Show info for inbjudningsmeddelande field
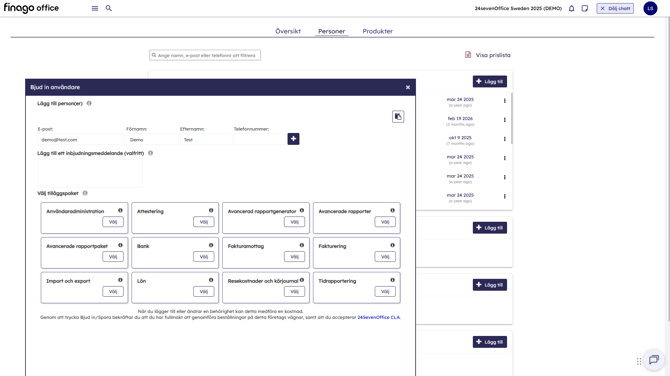This screenshot has width=670, height=376. 150,153
